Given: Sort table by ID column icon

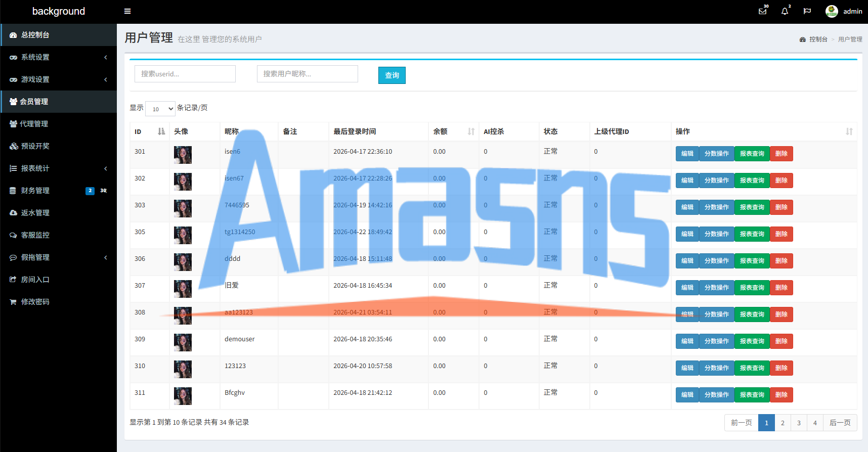Looking at the screenshot, I should [161, 131].
